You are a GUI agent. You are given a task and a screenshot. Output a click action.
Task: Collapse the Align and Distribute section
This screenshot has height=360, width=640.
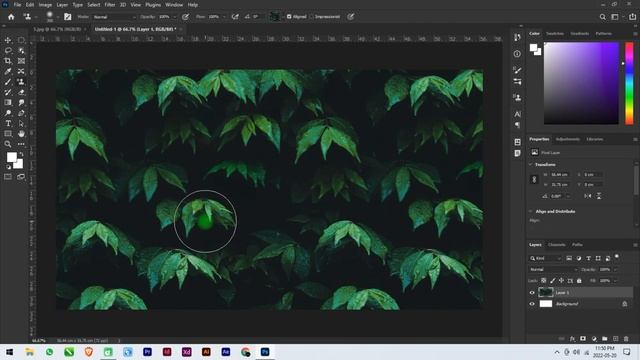pos(531,211)
